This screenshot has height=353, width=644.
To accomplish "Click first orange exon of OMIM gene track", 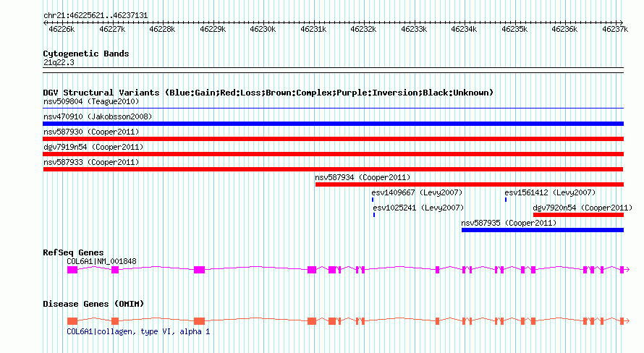I will tap(72, 321).
